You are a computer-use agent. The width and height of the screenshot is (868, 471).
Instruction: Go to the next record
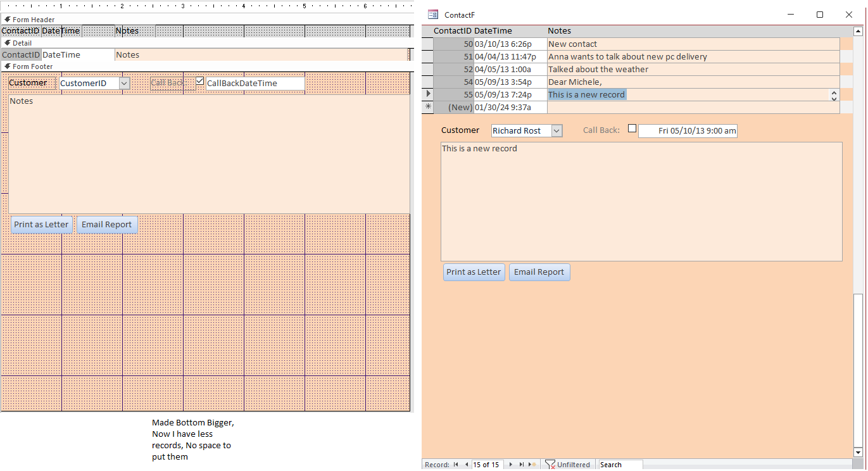(511, 465)
